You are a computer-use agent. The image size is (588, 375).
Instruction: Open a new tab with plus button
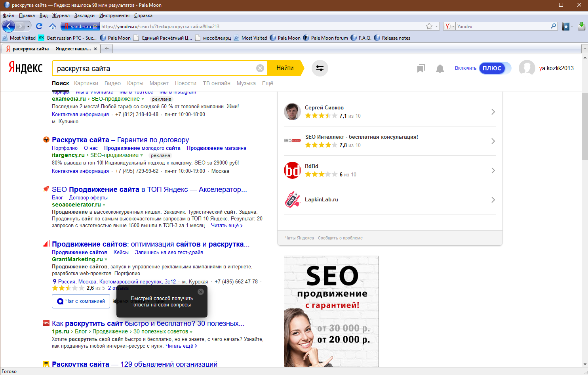click(107, 49)
